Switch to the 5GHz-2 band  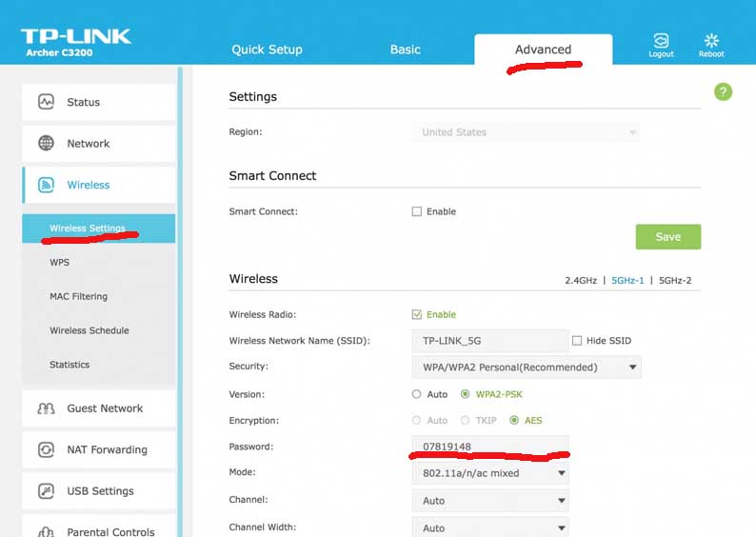[675, 281]
